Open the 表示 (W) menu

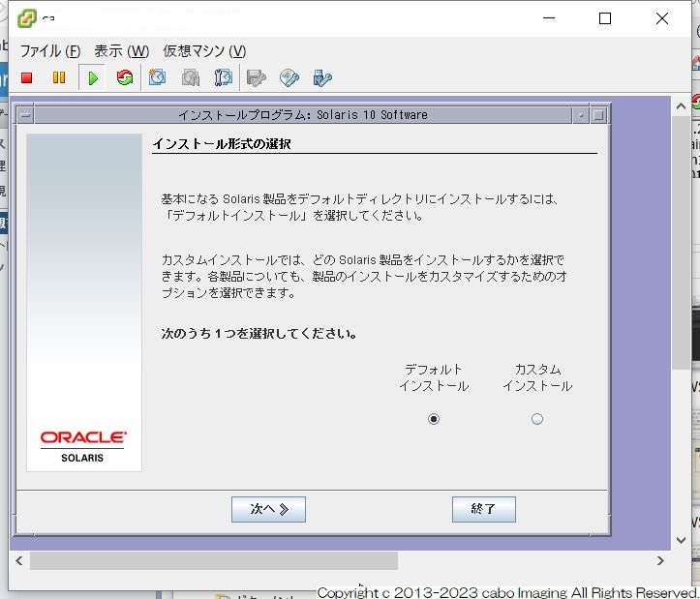click(121, 51)
